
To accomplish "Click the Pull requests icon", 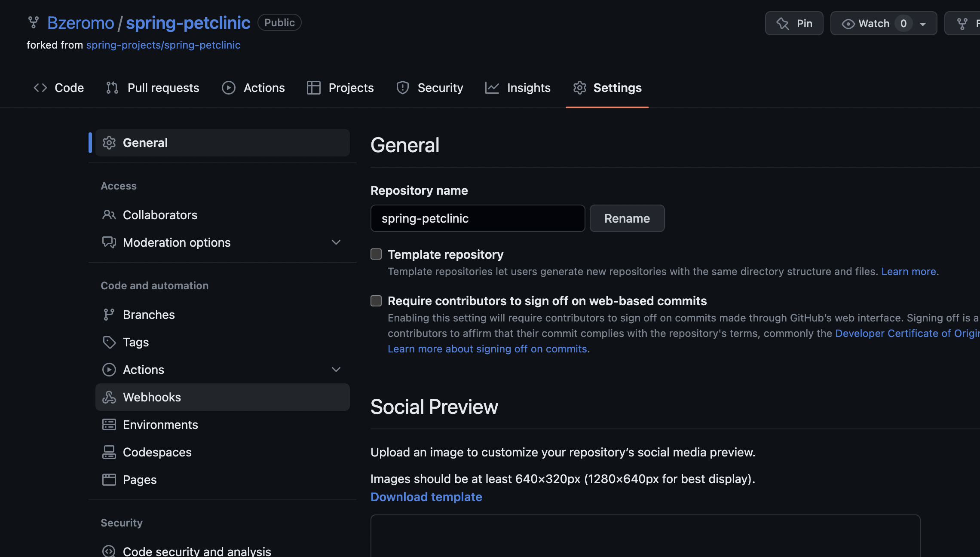I will point(112,88).
